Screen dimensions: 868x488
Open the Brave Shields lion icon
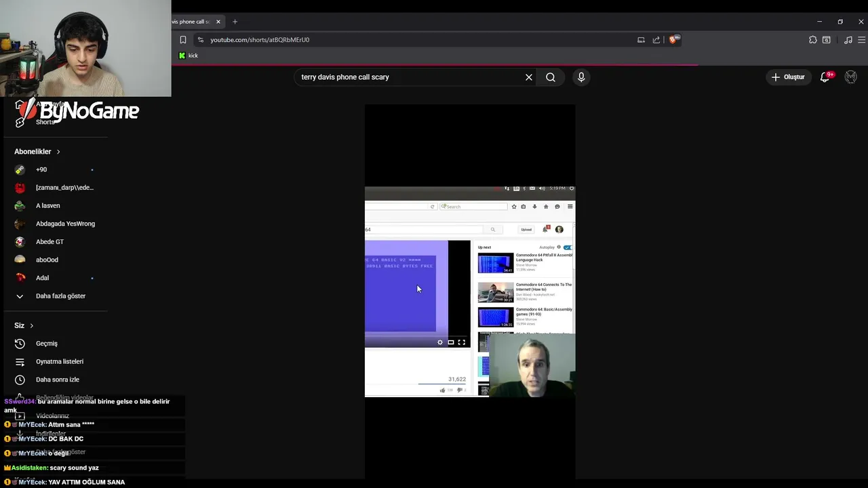point(673,40)
